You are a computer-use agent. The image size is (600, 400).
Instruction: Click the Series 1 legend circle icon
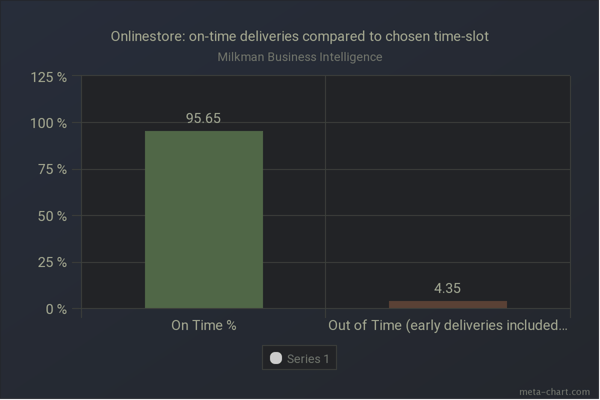276,358
